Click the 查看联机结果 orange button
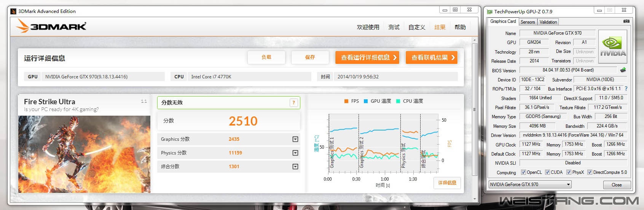Viewport: 644px width, 210px height. (432, 57)
